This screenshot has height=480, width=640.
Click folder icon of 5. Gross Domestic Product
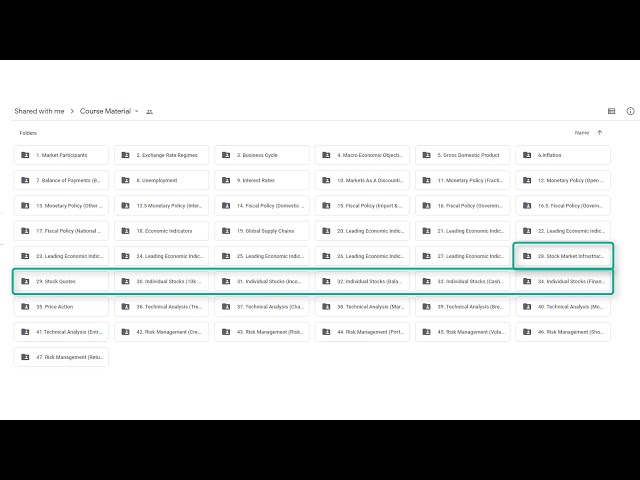pyautogui.click(x=426, y=155)
